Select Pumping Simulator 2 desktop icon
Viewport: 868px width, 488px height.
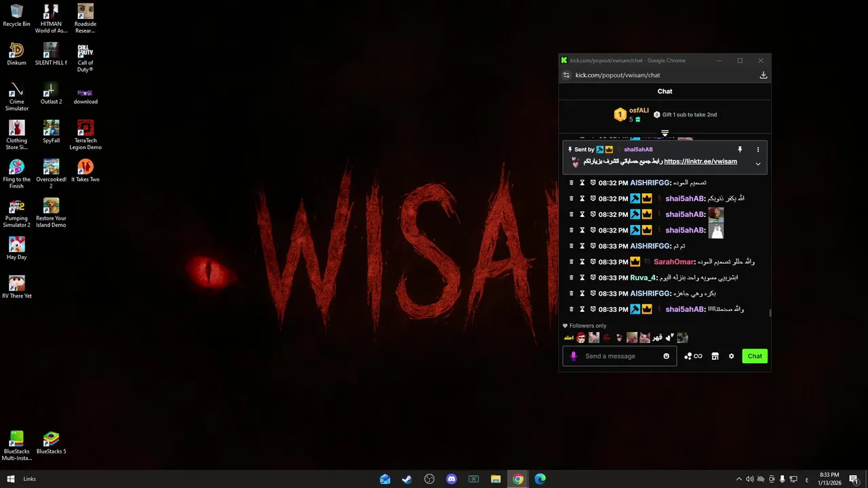pos(17,213)
